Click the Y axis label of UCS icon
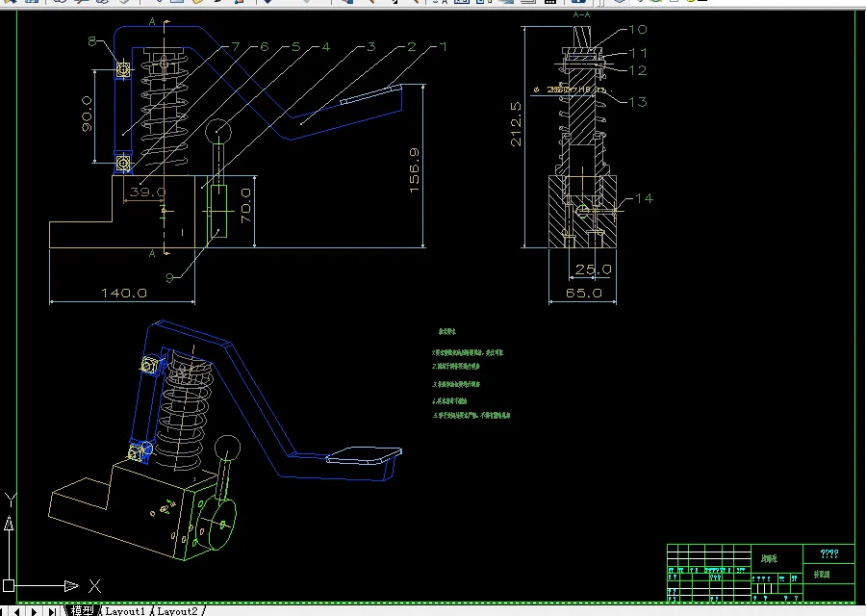This screenshot has height=616, width=866. pos(11,500)
